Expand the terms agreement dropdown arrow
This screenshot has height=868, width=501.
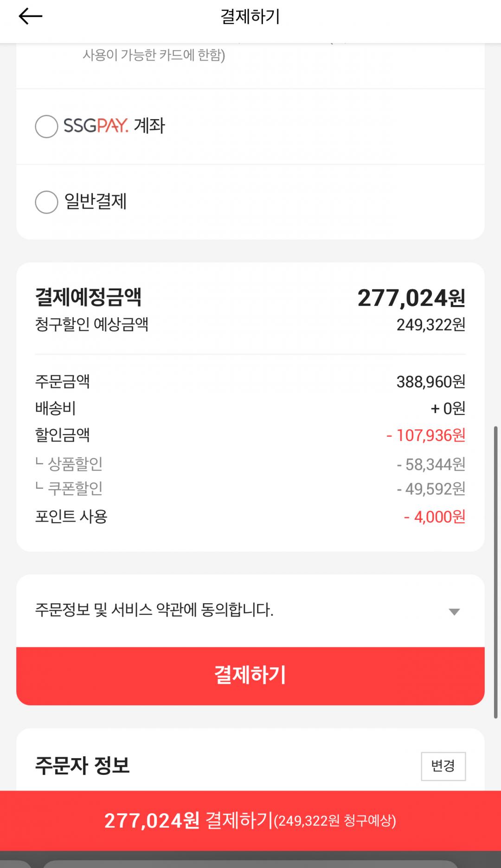tap(454, 612)
